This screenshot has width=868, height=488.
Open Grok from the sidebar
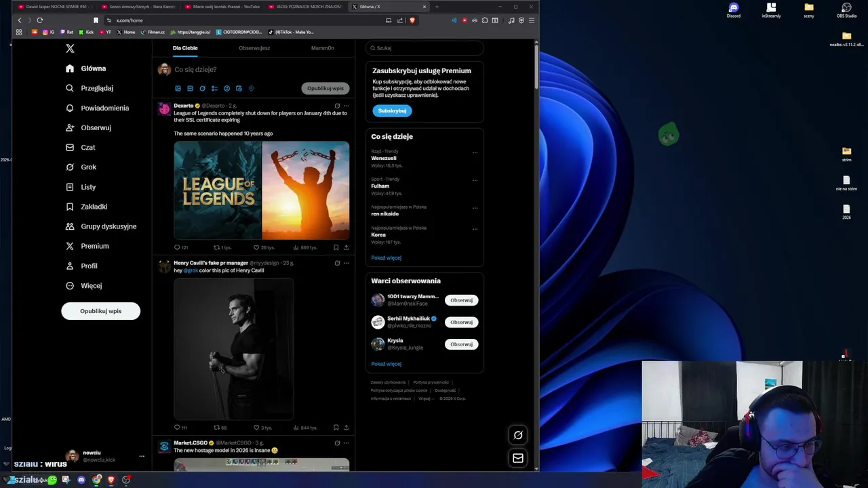pyautogui.click(x=81, y=167)
